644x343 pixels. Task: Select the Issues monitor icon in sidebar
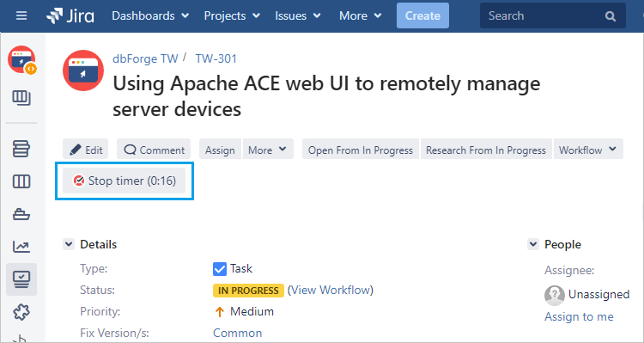[x=21, y=279]
